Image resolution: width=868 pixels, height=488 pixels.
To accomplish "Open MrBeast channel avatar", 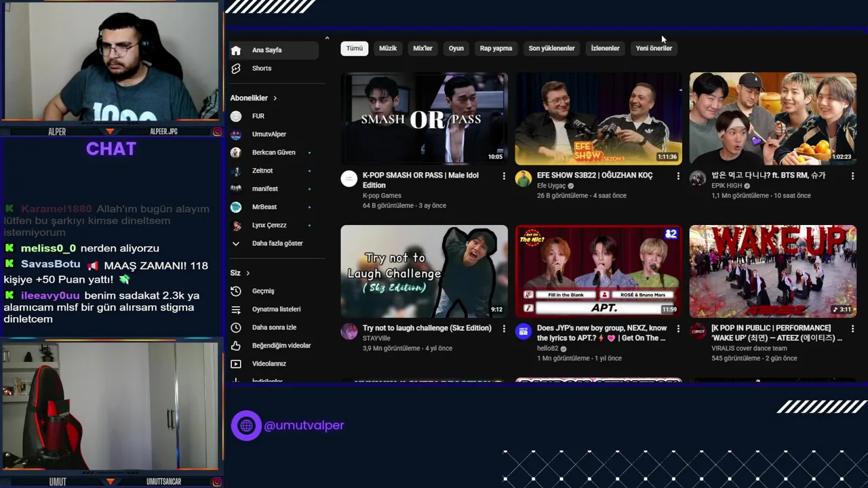I will (236, 207).
